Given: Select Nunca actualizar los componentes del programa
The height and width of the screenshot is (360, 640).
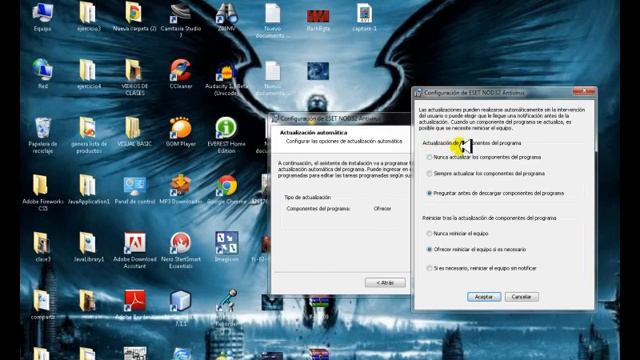Looking at the screenshot, I should 429,157.
